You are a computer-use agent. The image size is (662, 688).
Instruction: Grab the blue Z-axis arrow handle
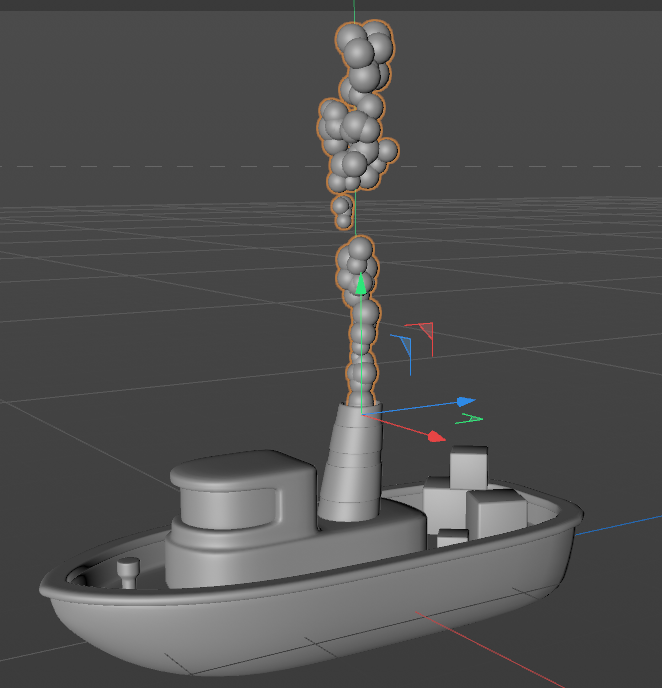[x=466, y=401]
